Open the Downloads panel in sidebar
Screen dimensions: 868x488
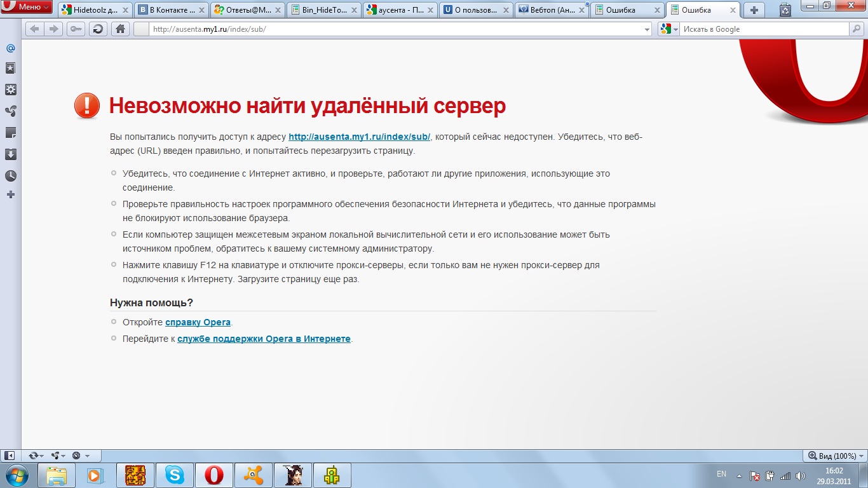click(10, 154)
